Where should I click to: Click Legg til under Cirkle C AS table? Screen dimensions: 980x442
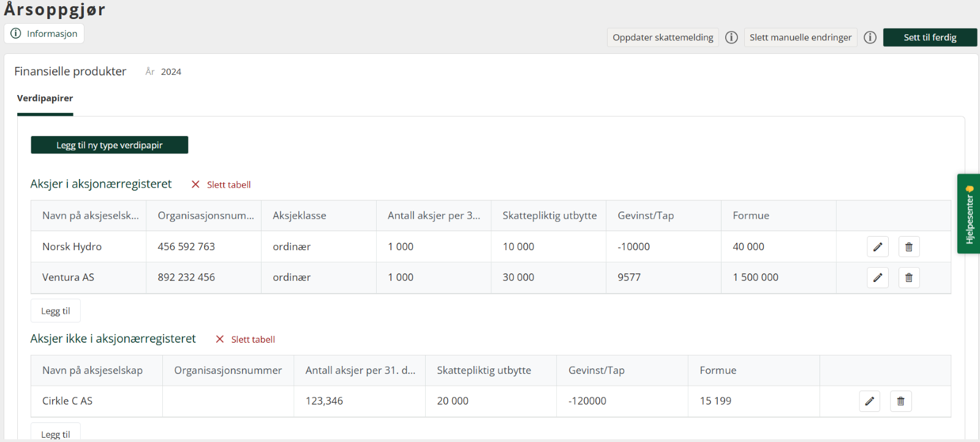tap(56, 432)
